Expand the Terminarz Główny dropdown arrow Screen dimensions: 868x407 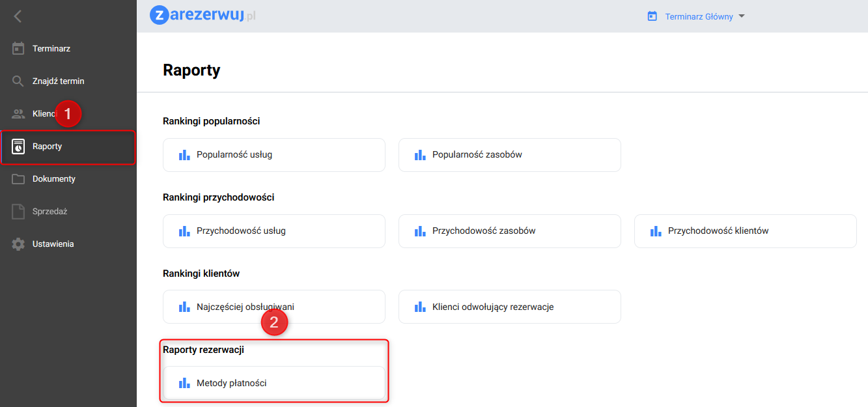[741, 17]
